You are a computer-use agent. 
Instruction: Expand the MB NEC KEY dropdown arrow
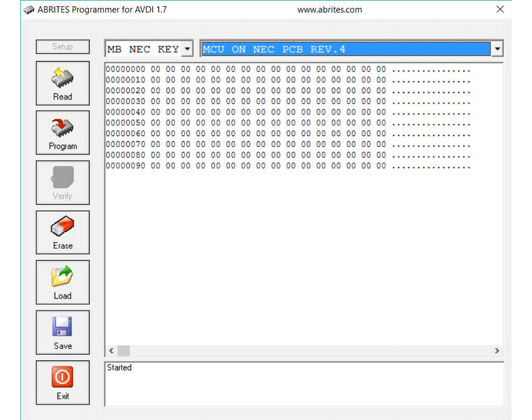(187, 49)
